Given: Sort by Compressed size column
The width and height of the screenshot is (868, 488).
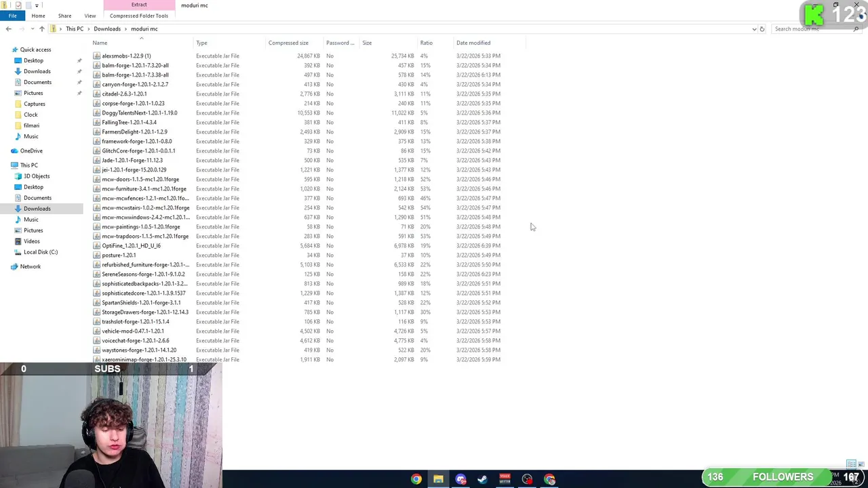Looking at the screenshot, I should coord(288,43).
